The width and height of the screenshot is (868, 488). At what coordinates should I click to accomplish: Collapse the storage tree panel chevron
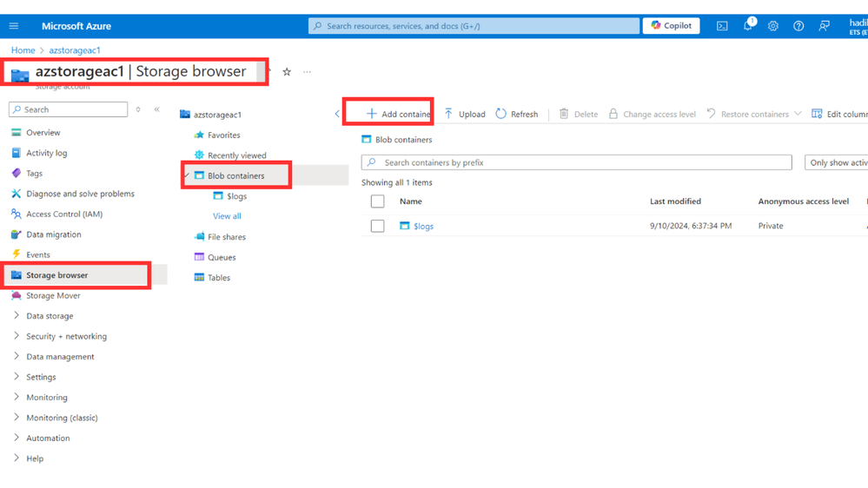point(337,114)
